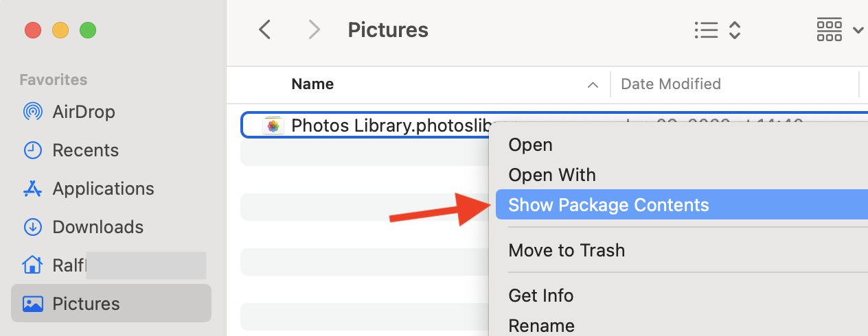Select Move to Trash menu entry
The height and width of the screenshot is (336, 868).
point(567,250)
